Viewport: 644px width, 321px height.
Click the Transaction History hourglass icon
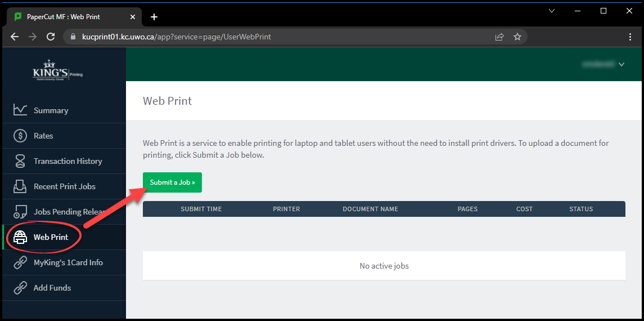point(20,161)
